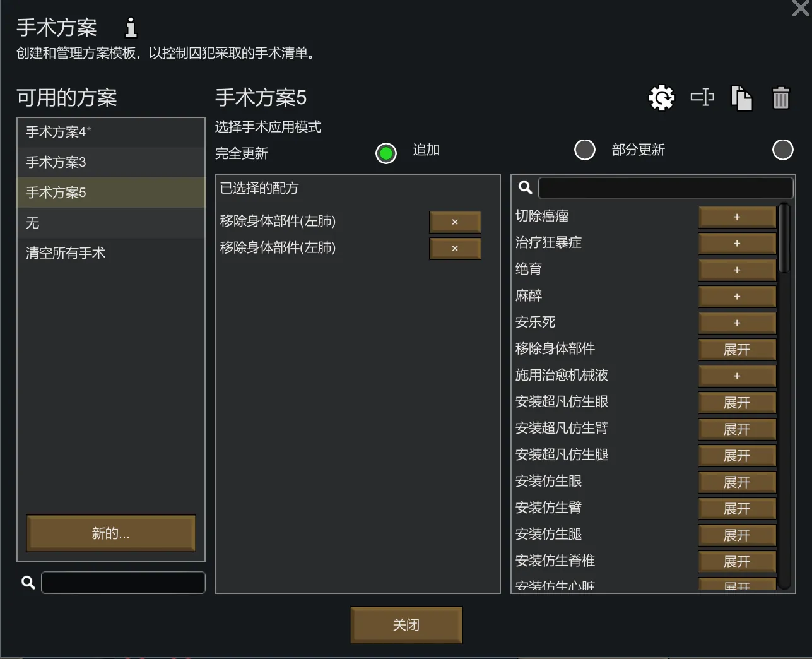Image resolution: width=812 pixels, height=659 pixels.
Task: Click the info icon beside 手术方案 title
Action: click(x=131, y=27)
